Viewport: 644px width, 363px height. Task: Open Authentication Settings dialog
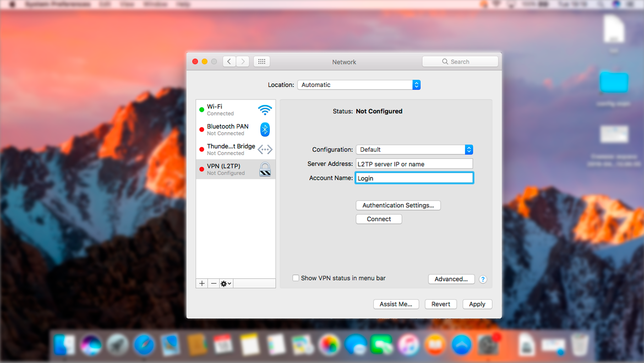[398, 205]
